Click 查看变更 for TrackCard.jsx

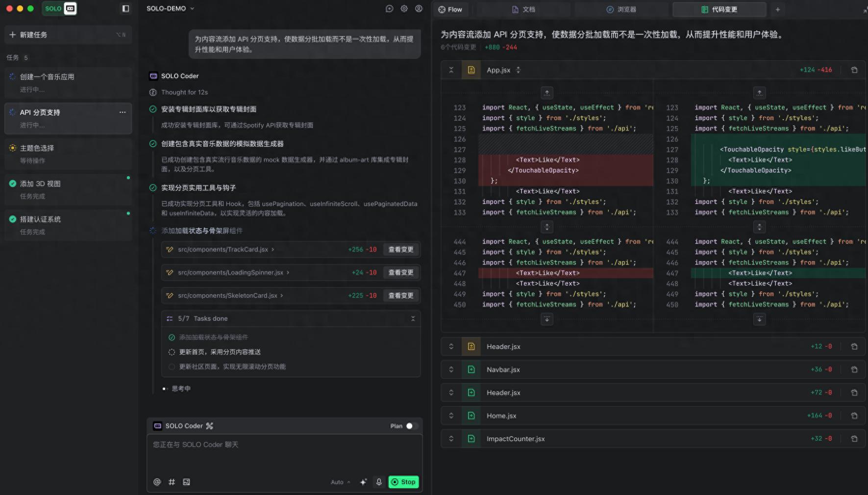click(401, 249)
